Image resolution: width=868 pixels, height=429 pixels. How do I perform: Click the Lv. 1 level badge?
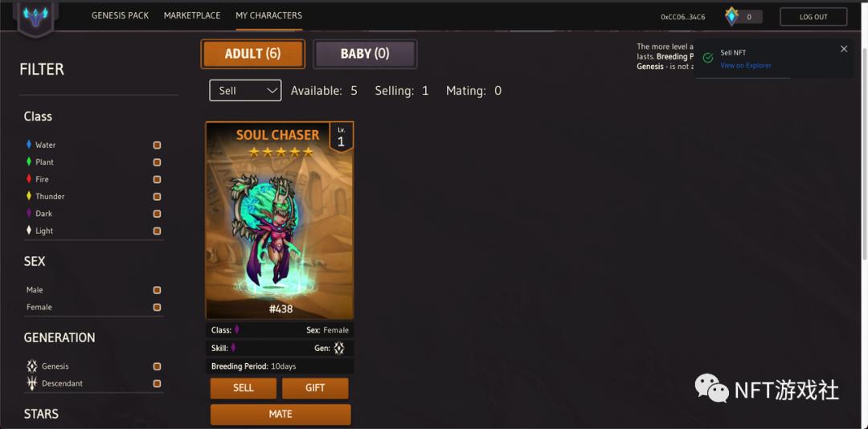[x=341, y=137]
